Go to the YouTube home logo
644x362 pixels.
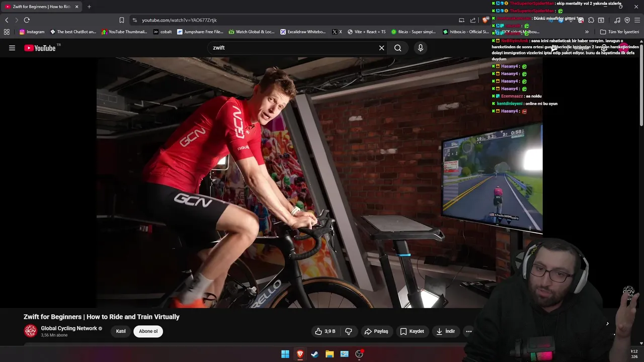pos(40,48)
